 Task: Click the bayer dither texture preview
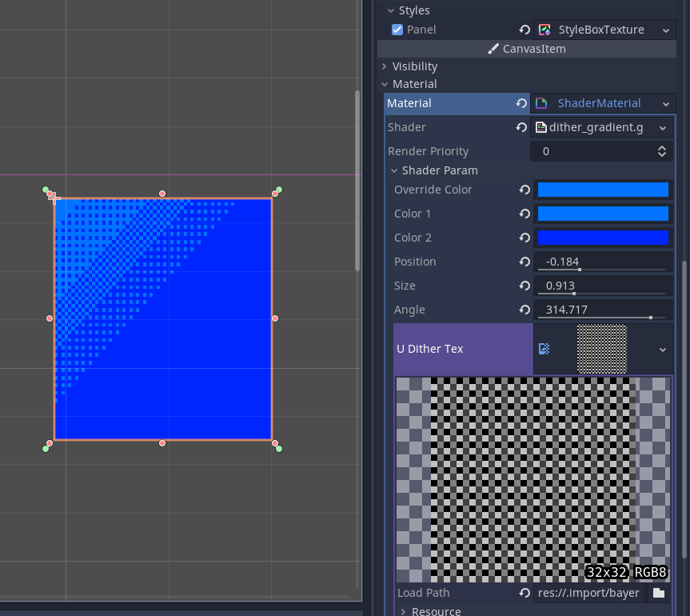pyautogui.click(x=533, y=478)
